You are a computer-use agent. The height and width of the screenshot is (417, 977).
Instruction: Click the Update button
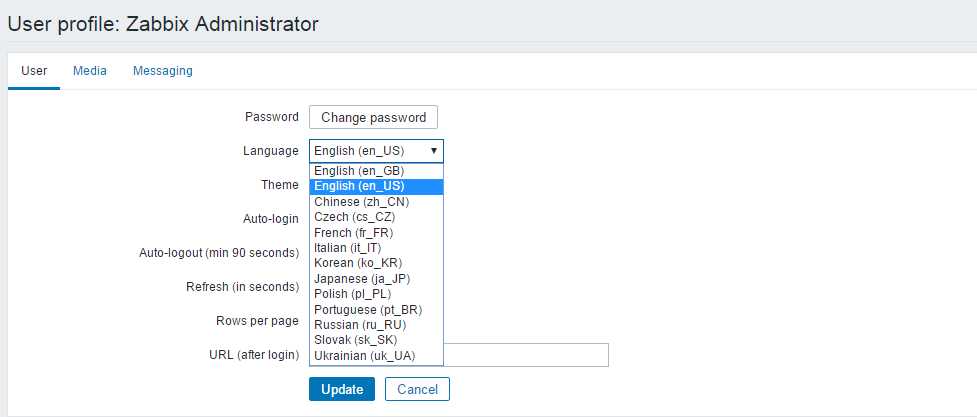pyautogui.click(x=342, y=390)
